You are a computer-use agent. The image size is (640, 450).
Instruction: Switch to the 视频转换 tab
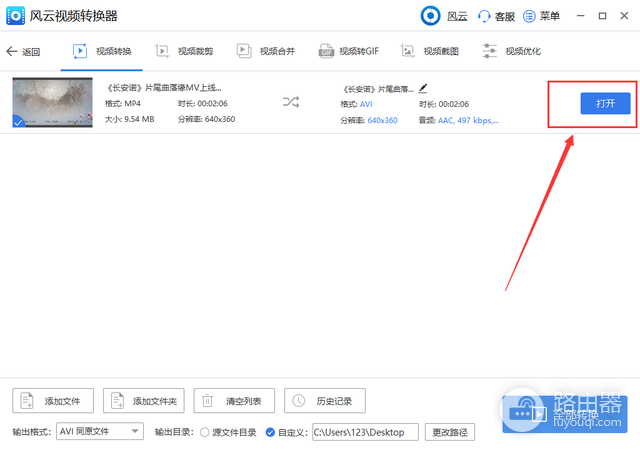[x=102, y=51]
